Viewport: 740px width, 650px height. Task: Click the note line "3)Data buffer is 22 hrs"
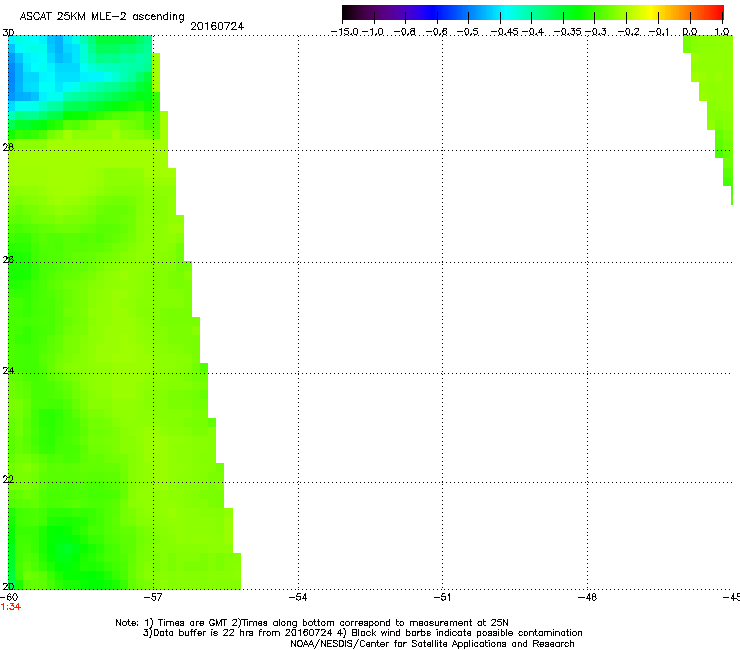pyautogui.click(x=362, y=633)
